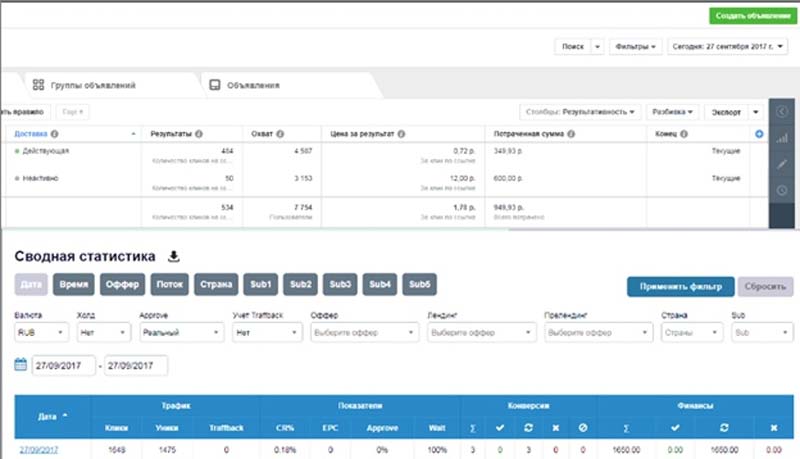This screenshot has width=800, height=459.
Task: Open the Столбцы: Результативность dropdown
Action: point(580,112)
